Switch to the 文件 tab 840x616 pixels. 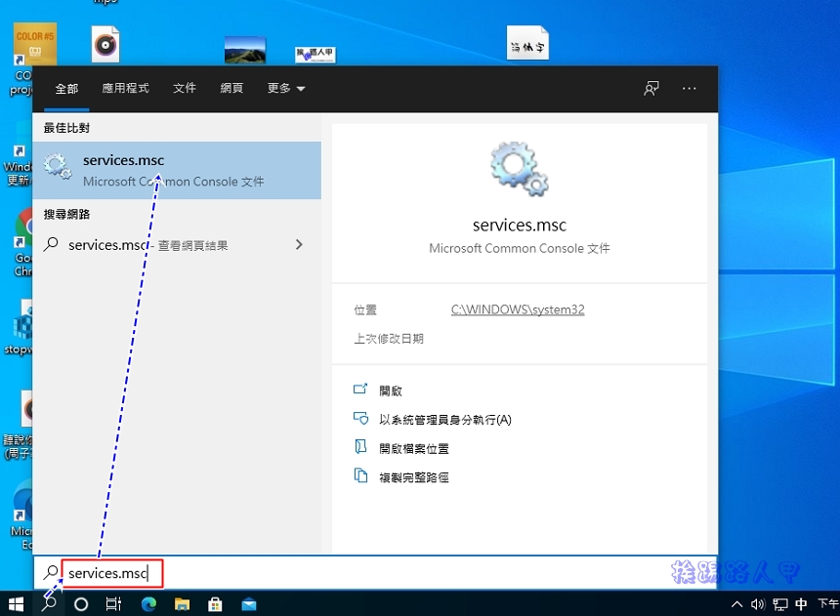point(185,89)
